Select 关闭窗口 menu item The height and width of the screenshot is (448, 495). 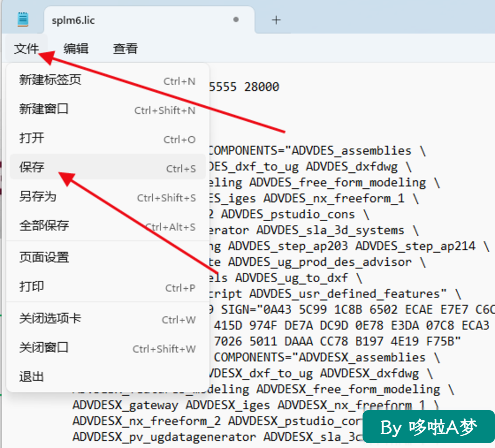tap(108, 348)
